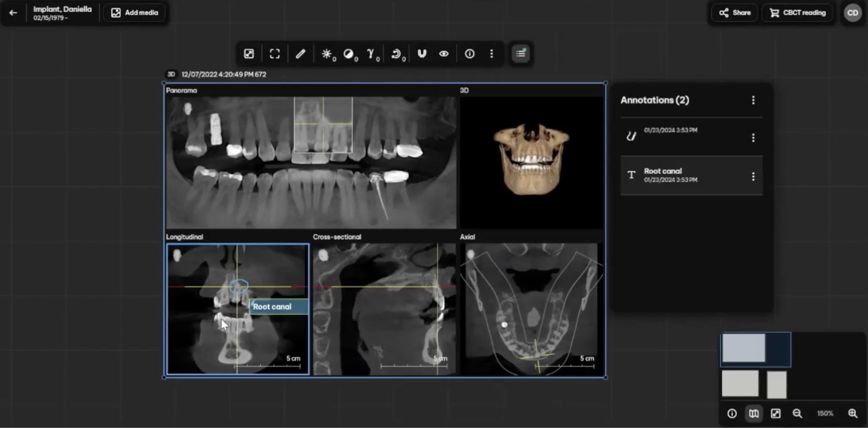
Task: Open the Annotations panel options menu
Action: pyautogui.click(x=753, y=100)
